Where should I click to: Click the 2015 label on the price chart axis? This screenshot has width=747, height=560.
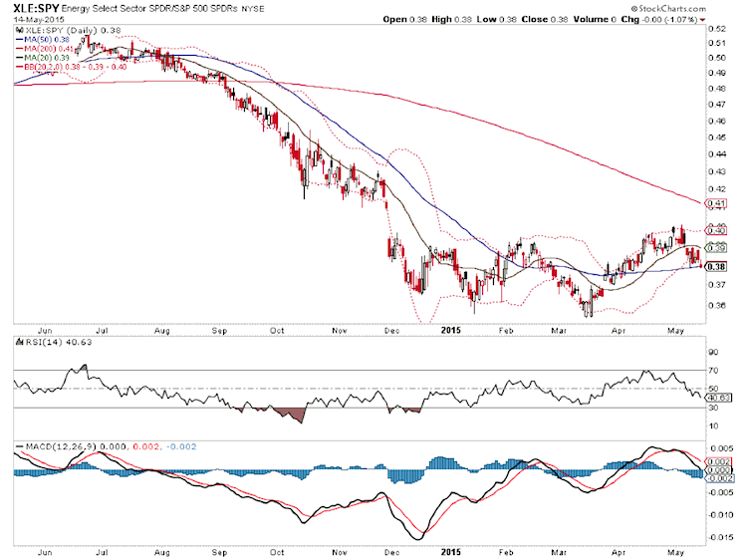[450, 330]
